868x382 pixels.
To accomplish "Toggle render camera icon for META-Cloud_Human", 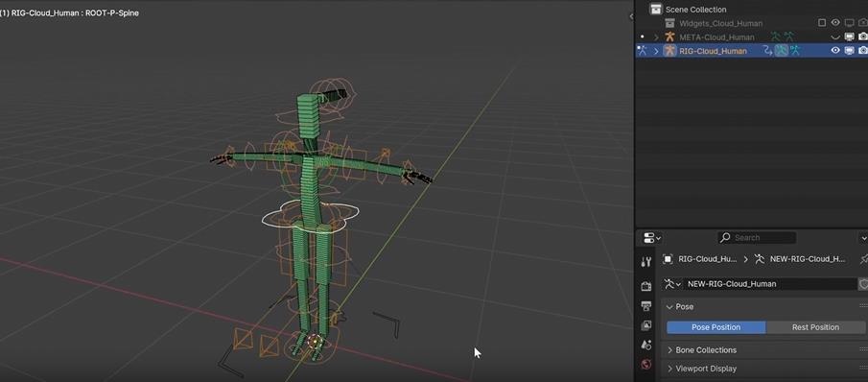I will coord(863,37).
